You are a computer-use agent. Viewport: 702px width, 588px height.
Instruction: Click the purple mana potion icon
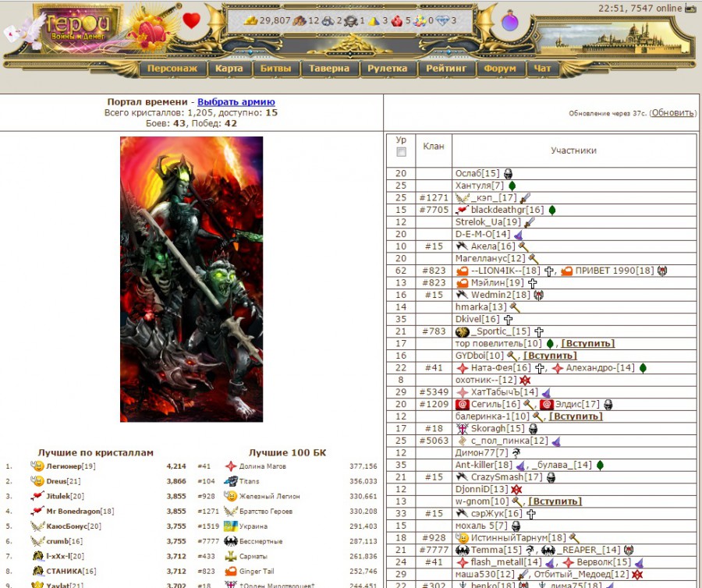(x=510, y=22)
